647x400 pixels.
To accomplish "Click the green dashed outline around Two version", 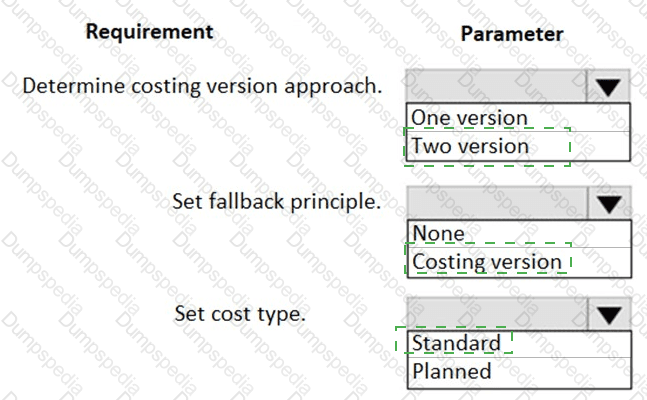I will tap(569, 146).
